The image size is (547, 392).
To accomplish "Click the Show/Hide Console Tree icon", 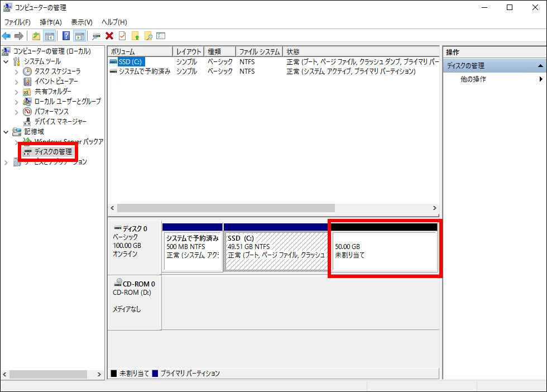I will [49, 36].
